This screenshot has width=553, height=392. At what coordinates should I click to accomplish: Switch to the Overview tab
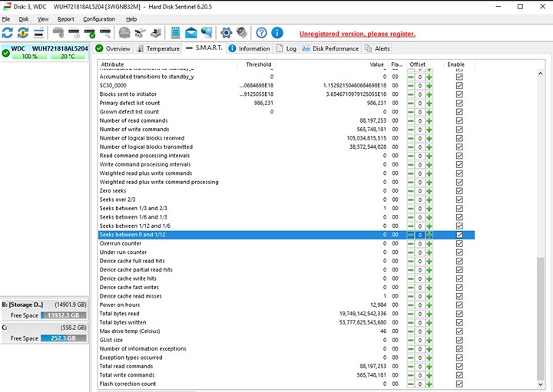(113, 48)
